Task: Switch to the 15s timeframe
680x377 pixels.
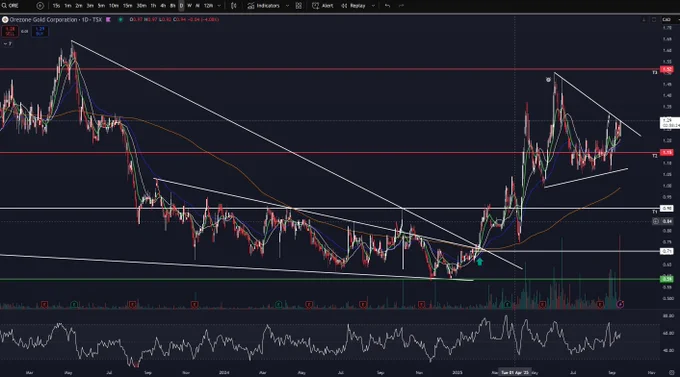Action: [x=56, y=6]
